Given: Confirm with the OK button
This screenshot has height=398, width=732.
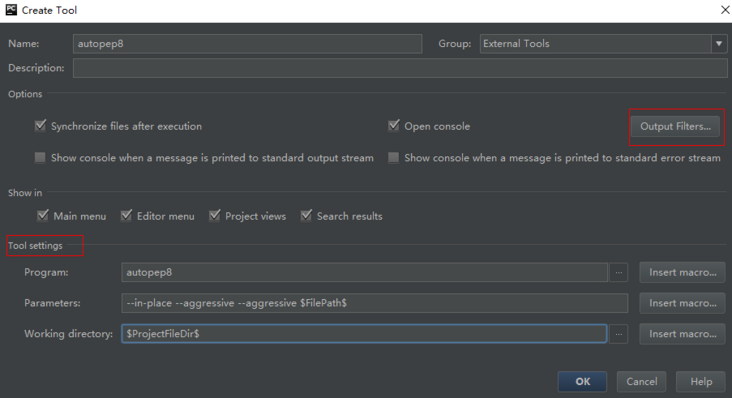Looking at the screenshot, I should coord(582,382).
